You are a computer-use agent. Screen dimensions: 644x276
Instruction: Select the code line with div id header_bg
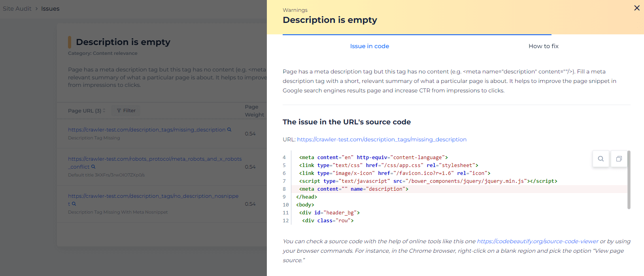coord(329,213)
